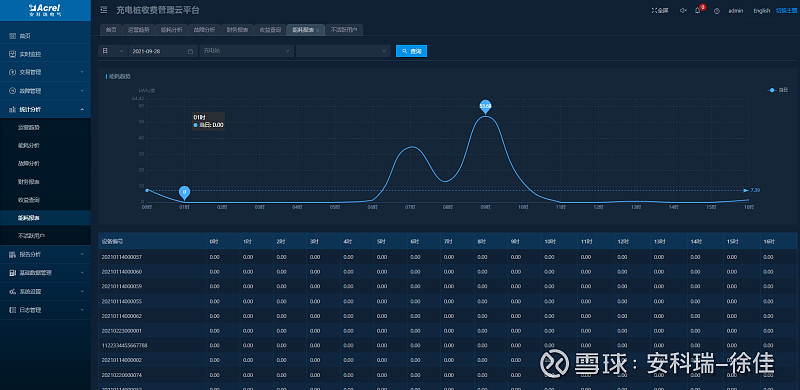Image resolution: width=800 pixels, height=390 pixels.
Task: Select 能耗分析 in the sidebar submenu
Action: click(x=29, y=145)
